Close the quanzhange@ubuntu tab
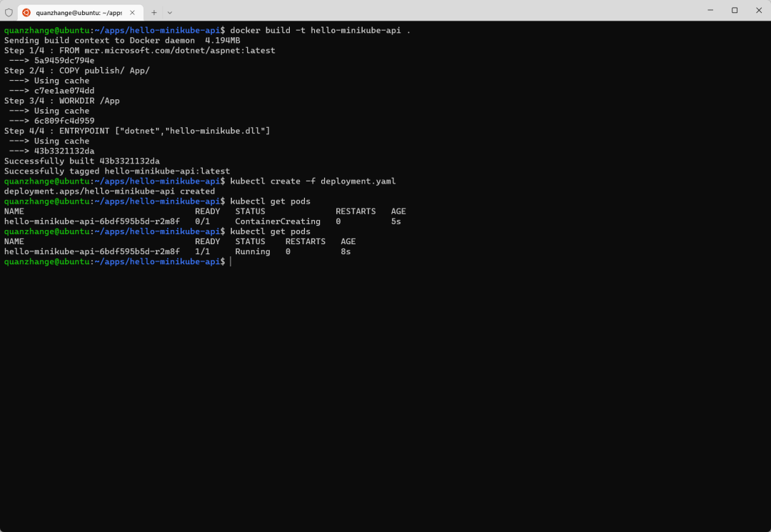Viewport: 771px width, 532px height. point(132,12)
